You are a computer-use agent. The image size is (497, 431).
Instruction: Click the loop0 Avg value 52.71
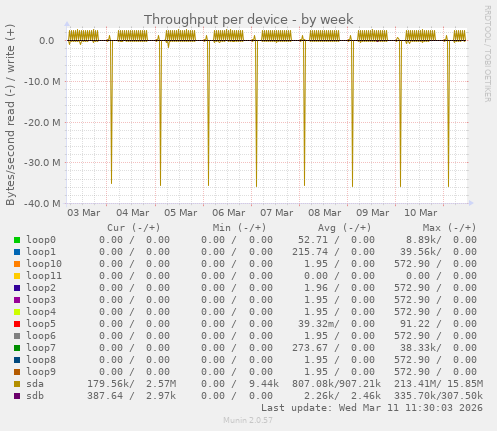click(x=313, y=240)
